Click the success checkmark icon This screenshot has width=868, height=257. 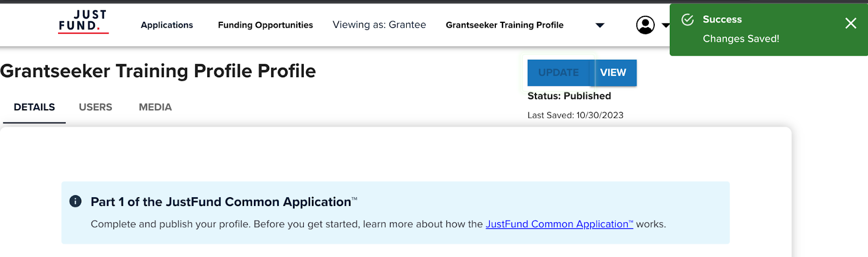point(687,20)
